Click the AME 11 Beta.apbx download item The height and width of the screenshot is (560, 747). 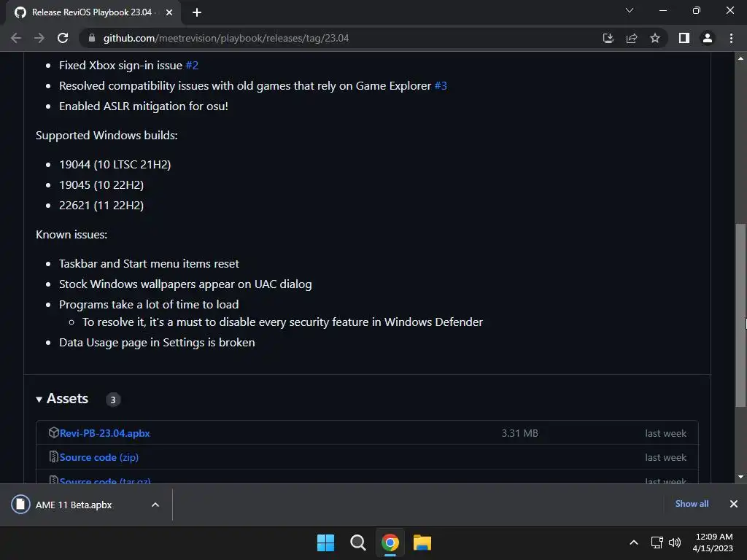74,505
